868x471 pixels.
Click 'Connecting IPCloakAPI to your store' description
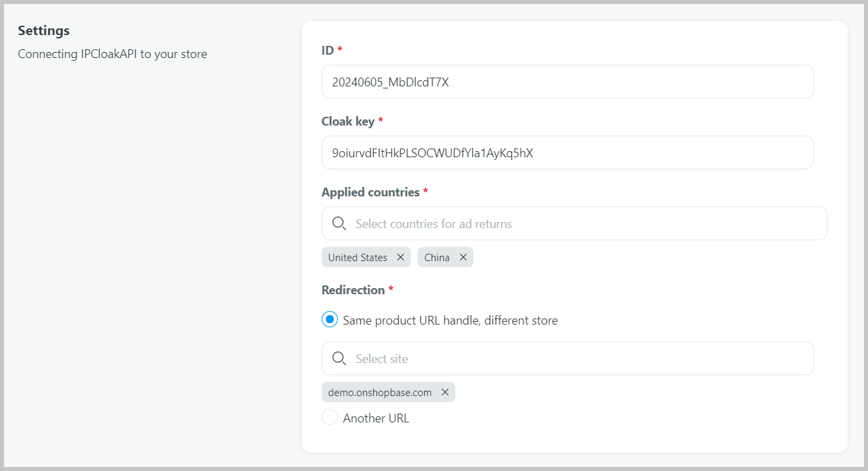click(112, 54)
